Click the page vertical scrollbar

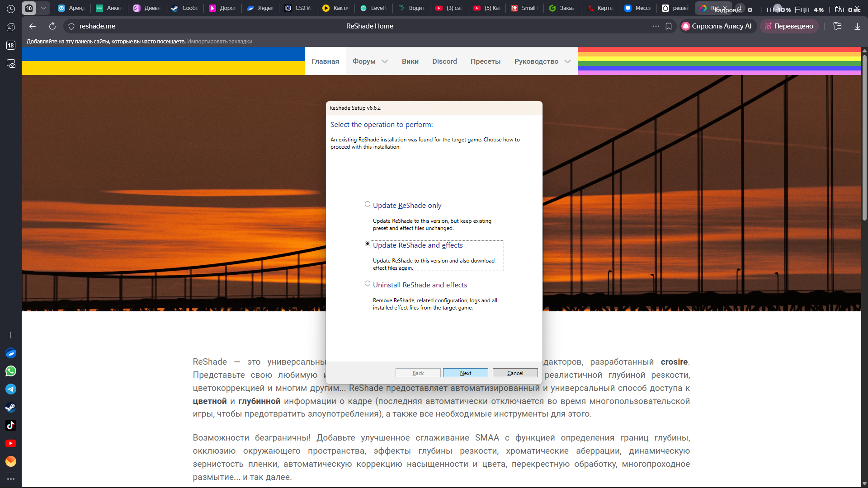pos(864,138)
